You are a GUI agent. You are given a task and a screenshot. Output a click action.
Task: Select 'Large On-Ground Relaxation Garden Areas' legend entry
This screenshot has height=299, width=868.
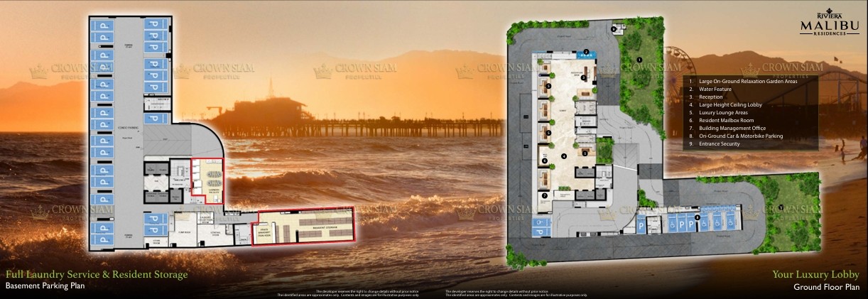(x=747, y=82)
